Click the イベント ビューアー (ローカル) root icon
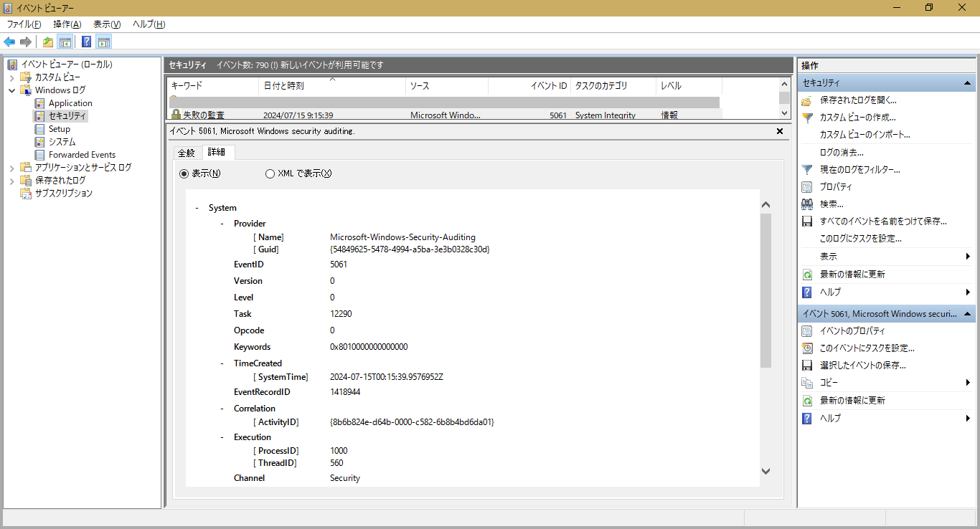 pyautogui.click(x=12, y=65)
